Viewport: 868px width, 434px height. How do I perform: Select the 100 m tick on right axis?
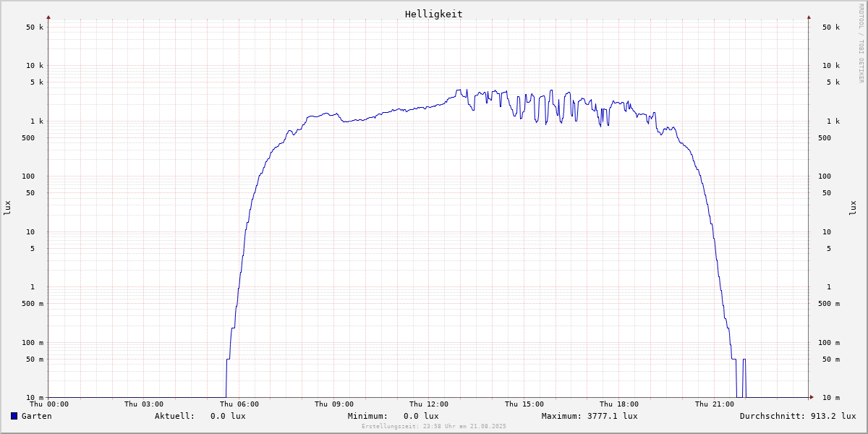[x=829, y=343]
